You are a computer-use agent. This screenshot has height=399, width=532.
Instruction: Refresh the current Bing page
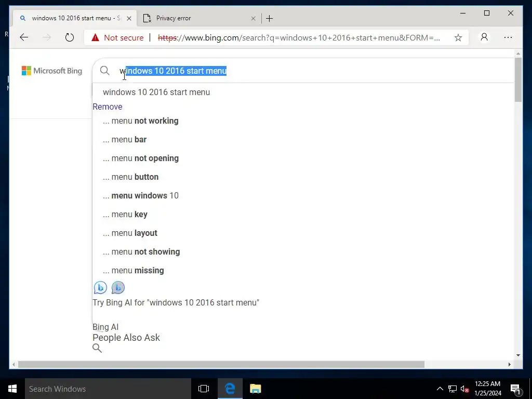(70, 37)
